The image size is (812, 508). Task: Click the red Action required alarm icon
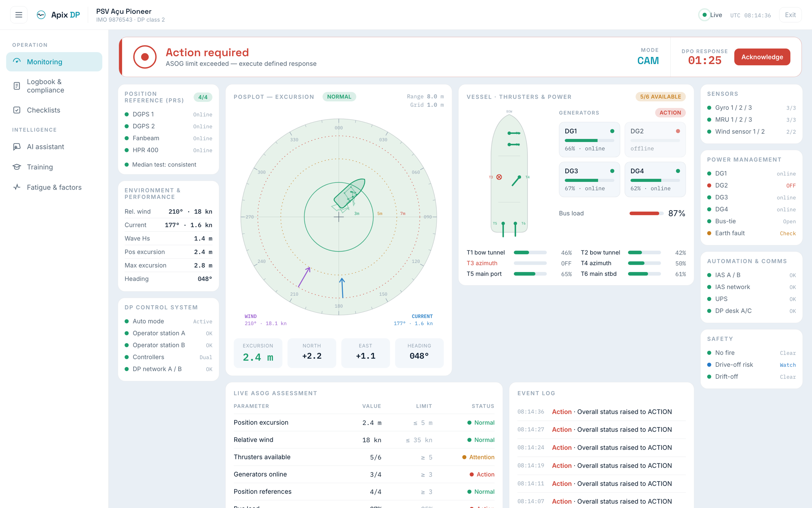[x=145, y=57]
